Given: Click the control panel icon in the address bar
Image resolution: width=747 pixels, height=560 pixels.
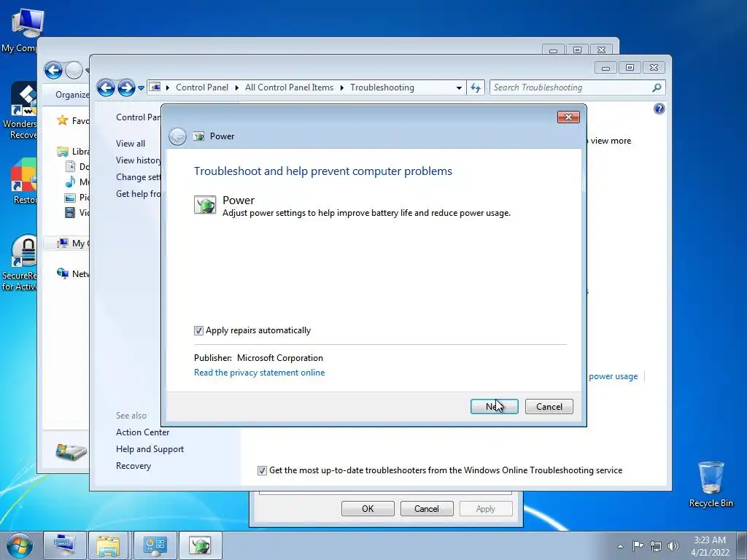Looking at the screenshot, I should pyautogui.click(x=155, y=87).
